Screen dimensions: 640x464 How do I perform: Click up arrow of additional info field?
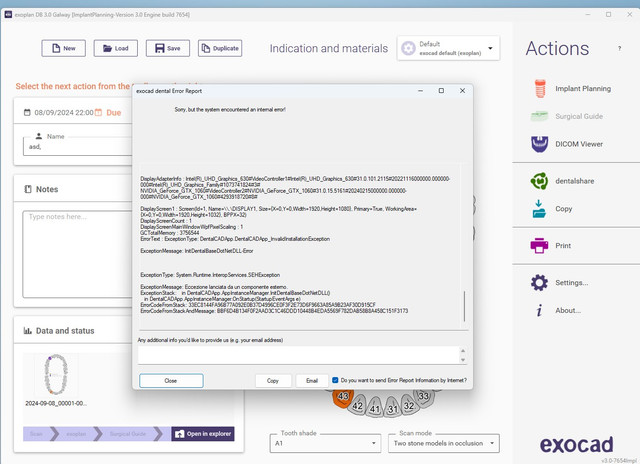click(x=463, y=351)
